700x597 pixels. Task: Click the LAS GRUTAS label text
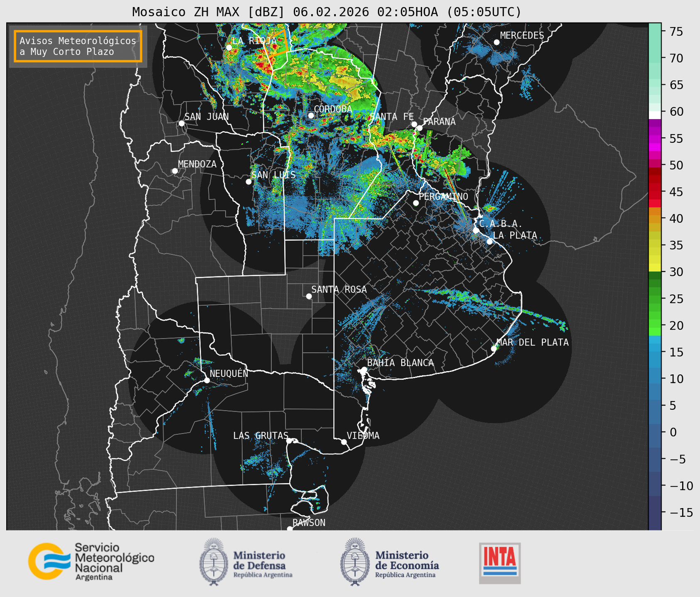tap(261, 436)
